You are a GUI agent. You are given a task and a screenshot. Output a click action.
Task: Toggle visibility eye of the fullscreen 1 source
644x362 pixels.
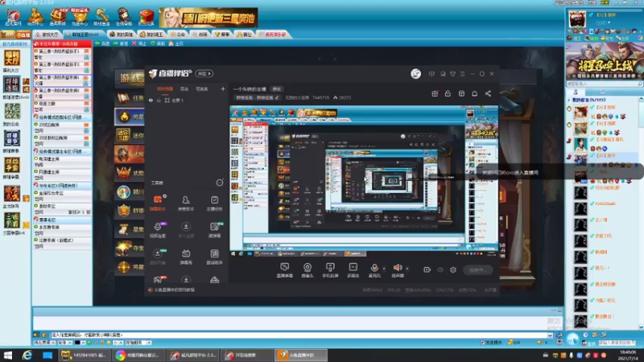151,100
